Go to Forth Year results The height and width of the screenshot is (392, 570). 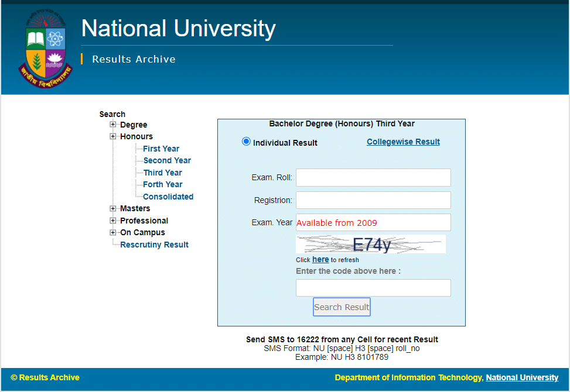pos(162,184)
